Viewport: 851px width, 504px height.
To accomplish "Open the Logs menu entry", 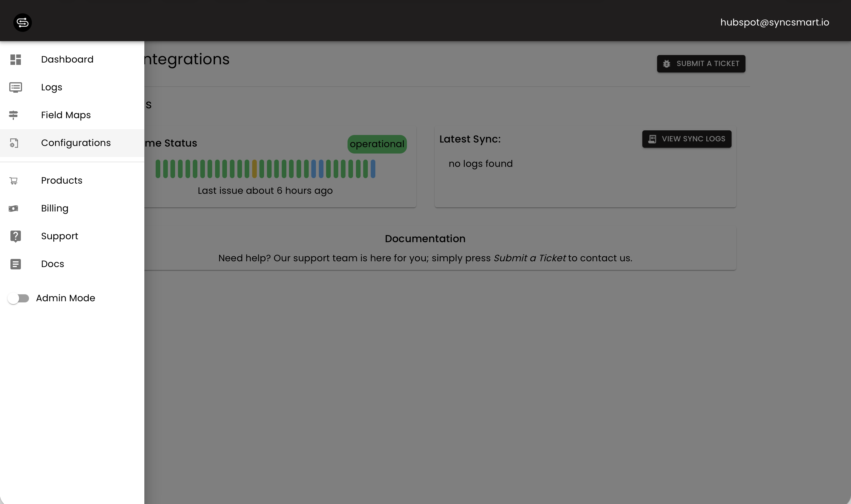I will [51, 87].
